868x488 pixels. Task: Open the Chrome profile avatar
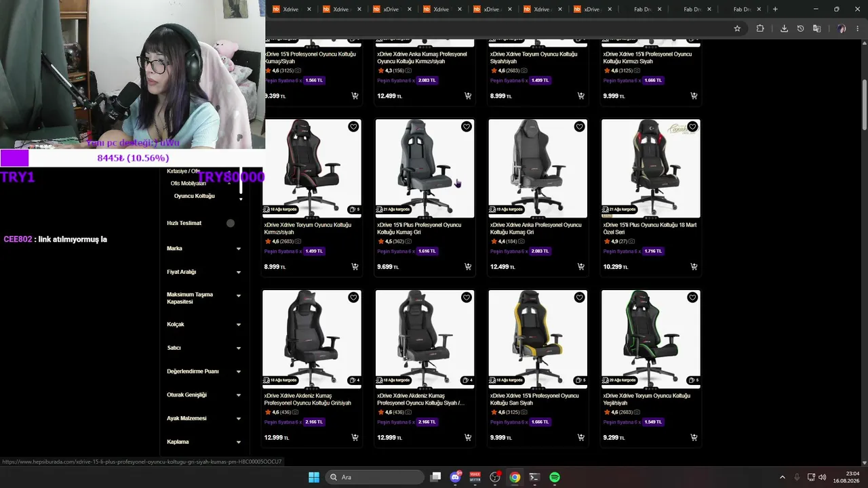click(x=842, y=28)
